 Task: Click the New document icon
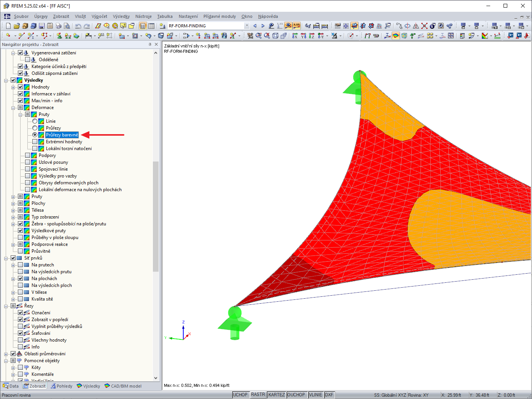[x=8, y=26]
